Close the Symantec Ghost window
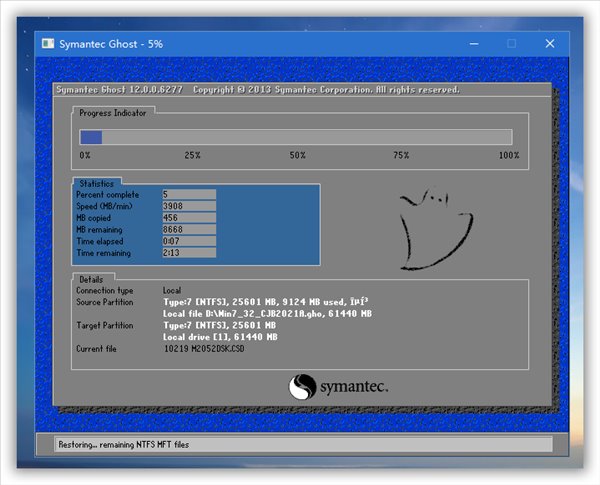Screen dimensions: 600x485 550,44
